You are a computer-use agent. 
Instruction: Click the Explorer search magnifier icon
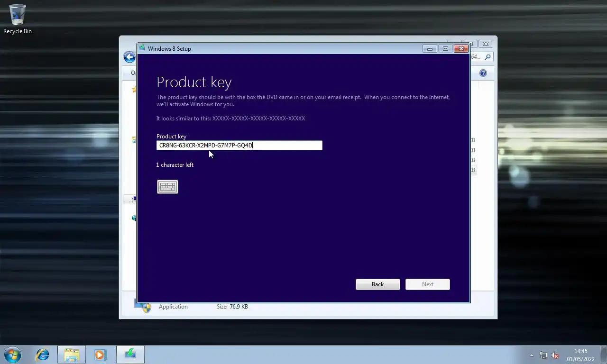point(488,57)
